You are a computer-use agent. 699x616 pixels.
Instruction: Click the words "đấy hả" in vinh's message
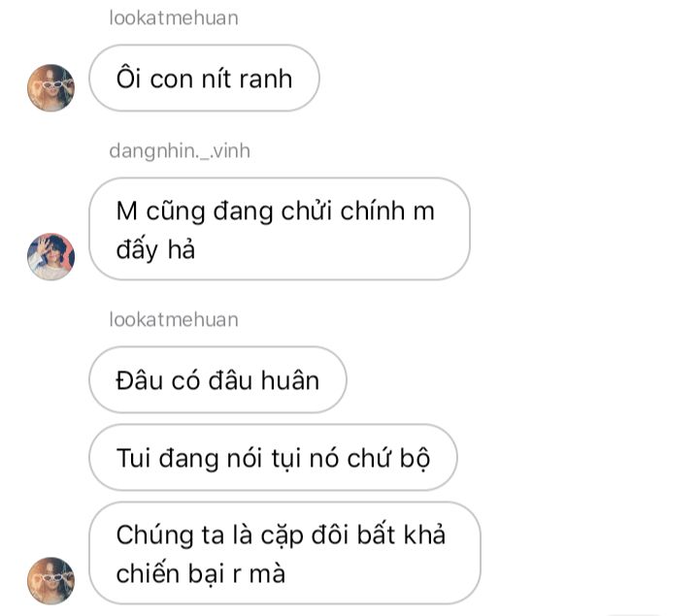tap(155, 250)
